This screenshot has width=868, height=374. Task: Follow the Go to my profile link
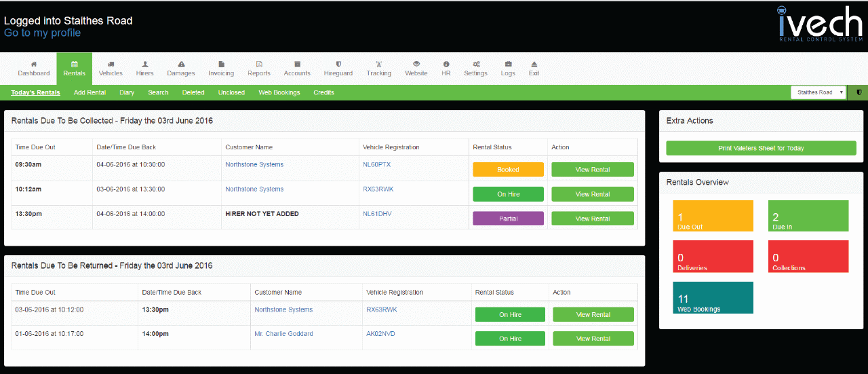(42, 33)
